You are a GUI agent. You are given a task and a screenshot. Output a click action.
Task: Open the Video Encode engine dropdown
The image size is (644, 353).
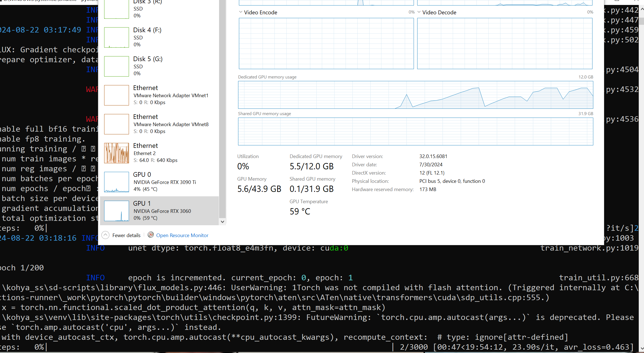[241, 12]
